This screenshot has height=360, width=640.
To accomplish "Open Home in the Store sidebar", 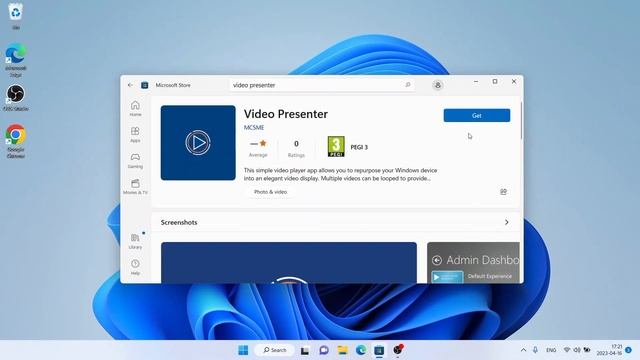I will [x=135, y=109].
